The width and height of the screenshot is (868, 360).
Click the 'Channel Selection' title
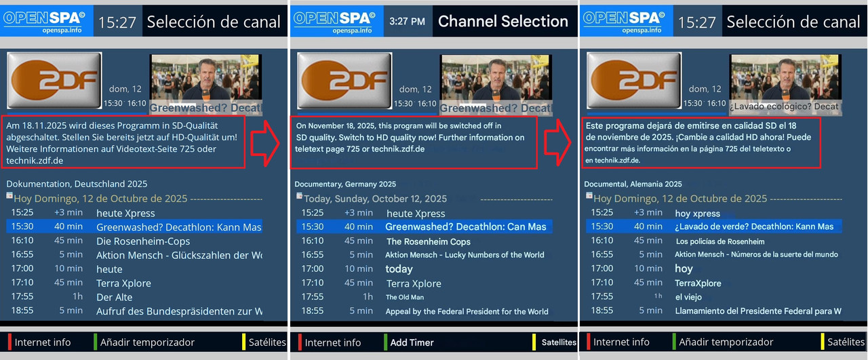[503, 21]
